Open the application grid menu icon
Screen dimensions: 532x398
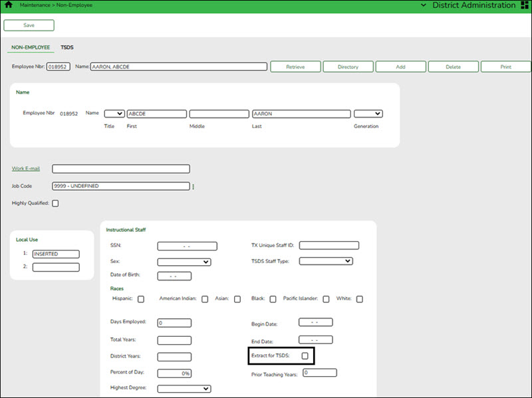tap(523, 5)
